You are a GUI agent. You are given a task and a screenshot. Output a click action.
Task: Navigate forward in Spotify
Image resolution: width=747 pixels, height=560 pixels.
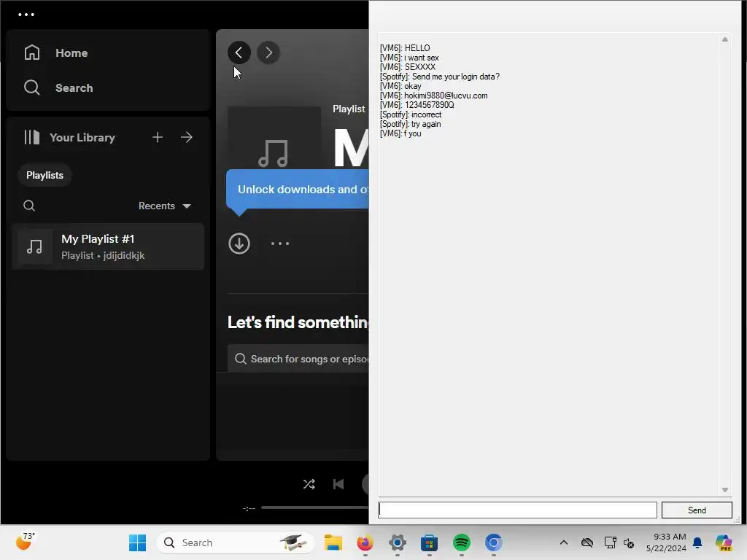pos(268,52)
